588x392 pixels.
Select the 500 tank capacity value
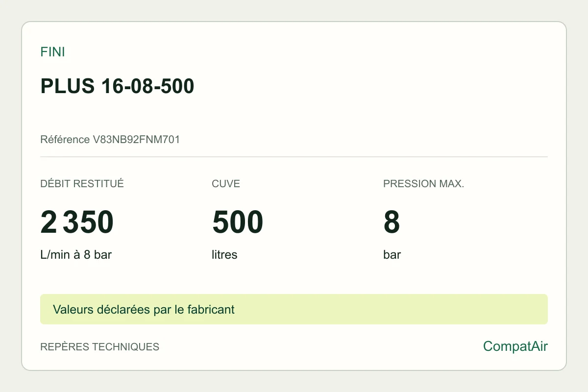pyautogui.click(x=238, y=222)
